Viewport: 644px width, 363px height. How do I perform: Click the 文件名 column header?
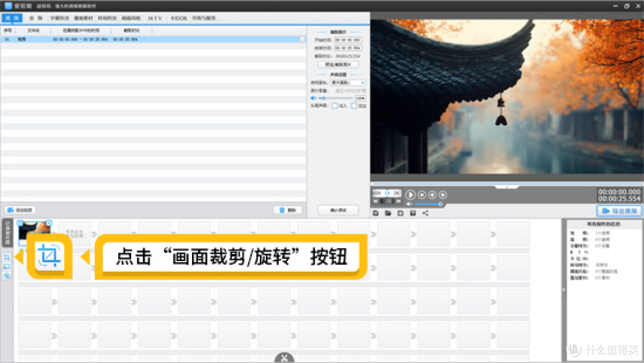click(33, 30)
